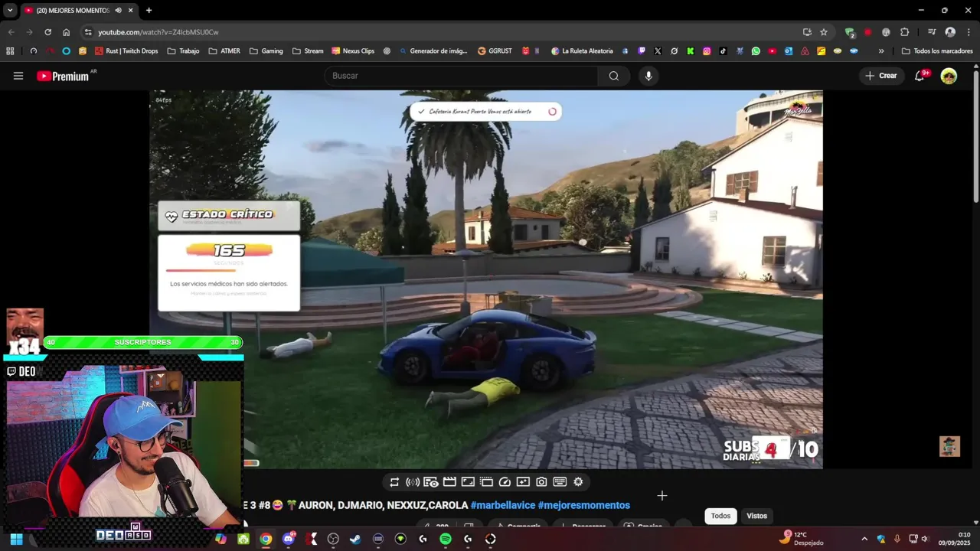Click the video player frame
This screenshot has height=551, width=980.
point(486,279)
